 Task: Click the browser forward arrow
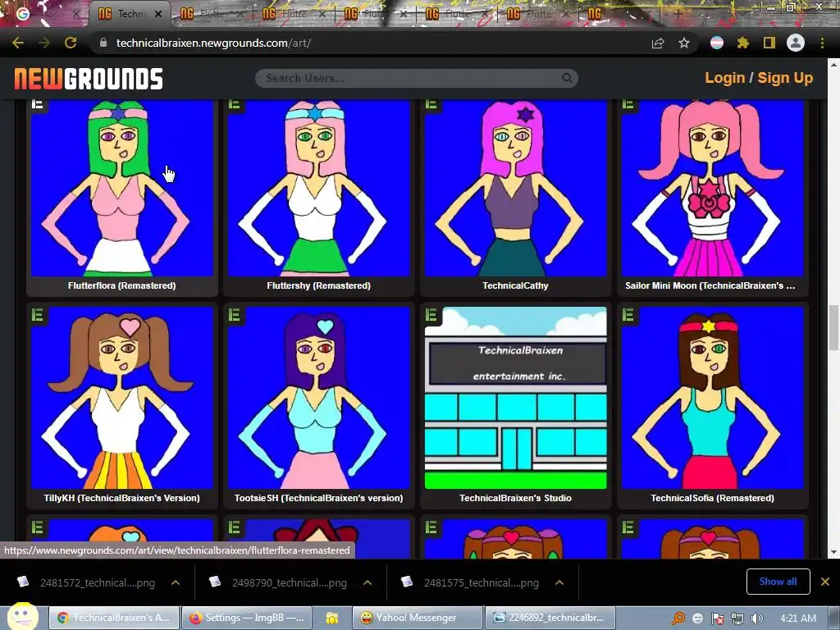[x=44, y=43]
